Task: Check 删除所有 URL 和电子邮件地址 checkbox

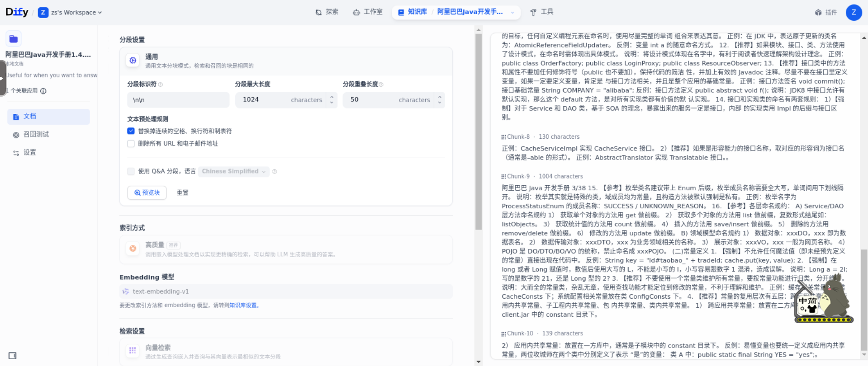Action: pyautogui.click(x=131, y=144)
